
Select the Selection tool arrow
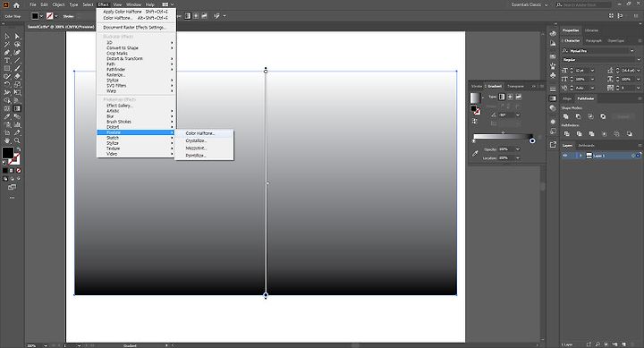click(7, 37)
